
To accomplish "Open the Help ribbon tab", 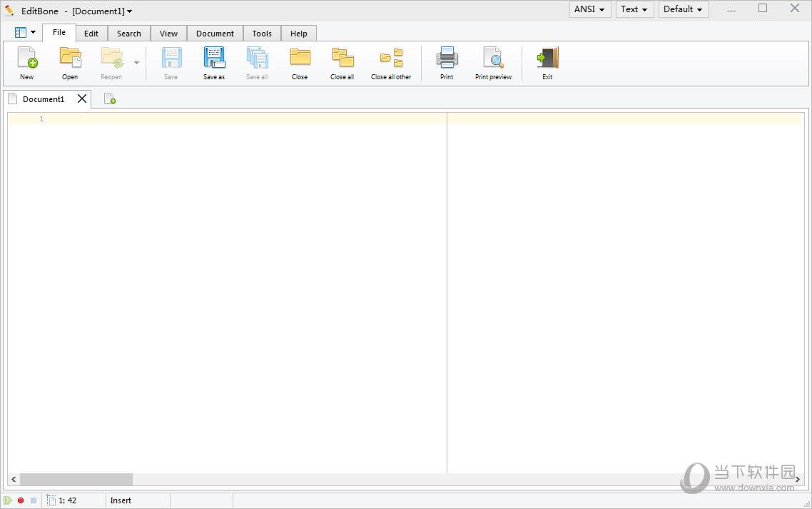I will click(299, 33).
